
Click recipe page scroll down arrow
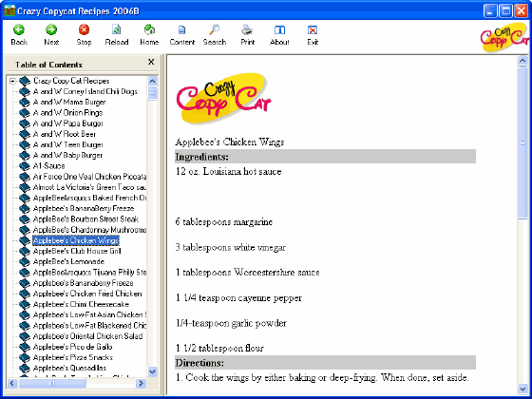[522, 389]
